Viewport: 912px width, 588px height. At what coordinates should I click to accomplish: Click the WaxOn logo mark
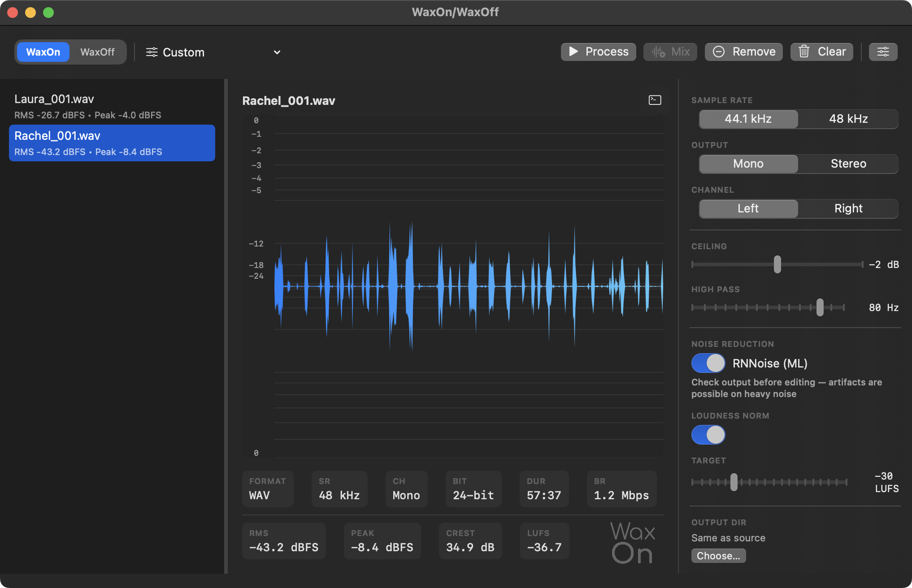pyautogui.click(x=632, y=543)
